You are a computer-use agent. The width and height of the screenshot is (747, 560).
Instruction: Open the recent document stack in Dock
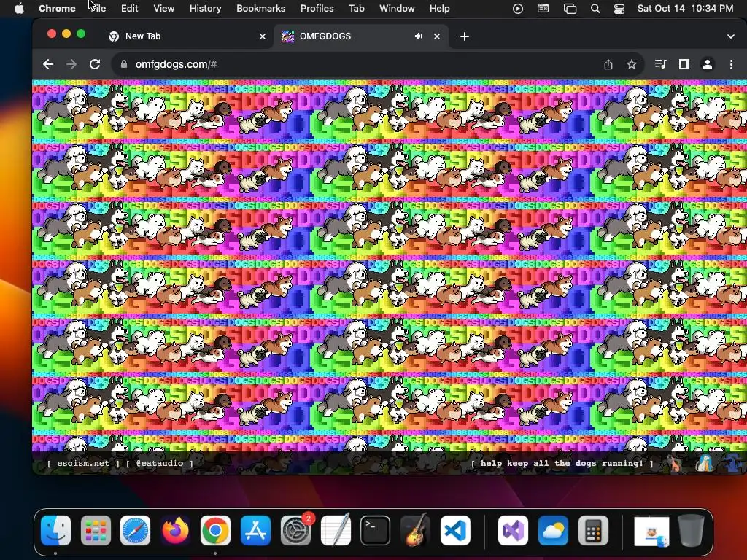pyautogui.click(x=651, y=532)
